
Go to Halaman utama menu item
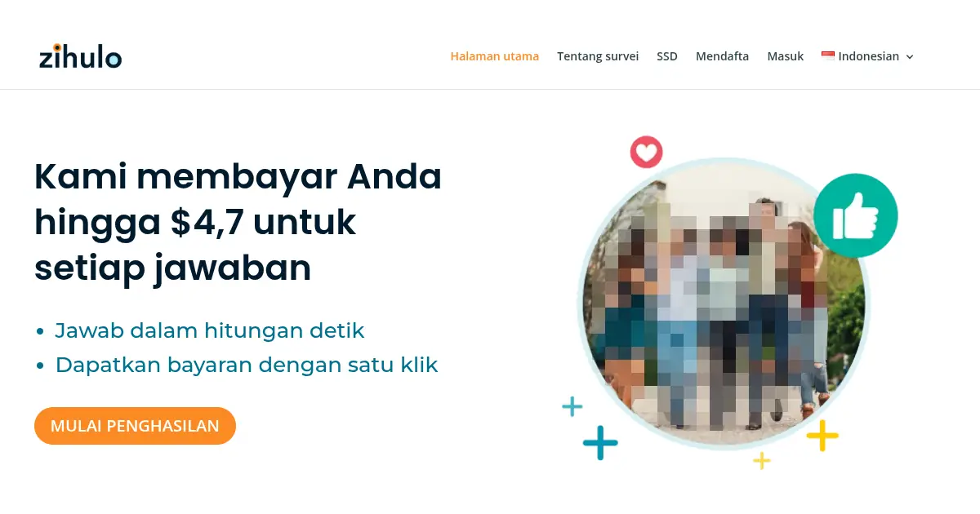tap(495, 56)
